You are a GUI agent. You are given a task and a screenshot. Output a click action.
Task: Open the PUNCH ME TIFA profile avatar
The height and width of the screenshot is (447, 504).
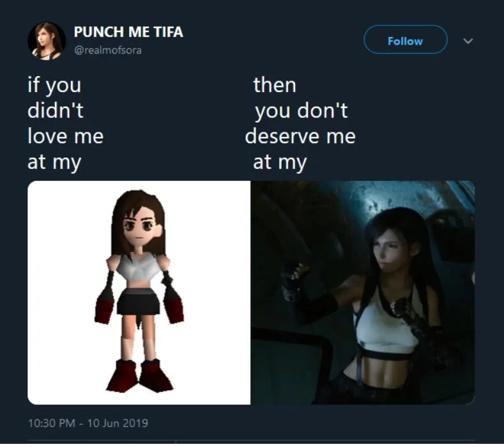coord(47,41)
